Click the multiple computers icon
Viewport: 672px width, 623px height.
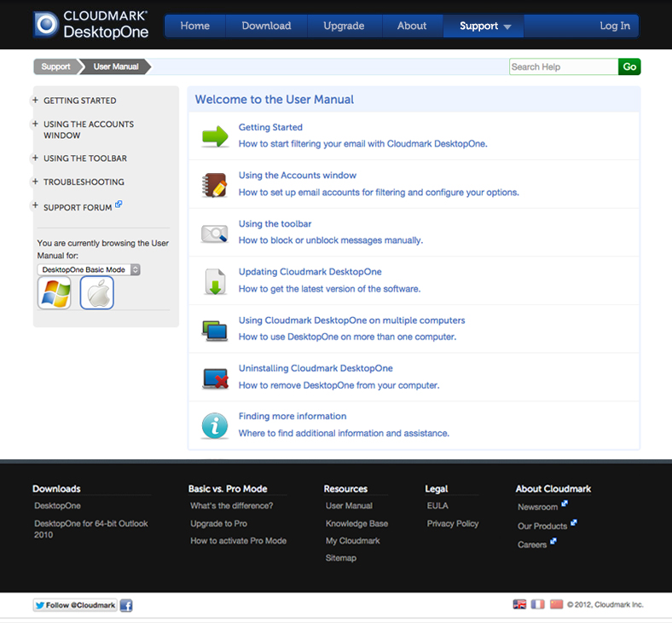(214, 329)
